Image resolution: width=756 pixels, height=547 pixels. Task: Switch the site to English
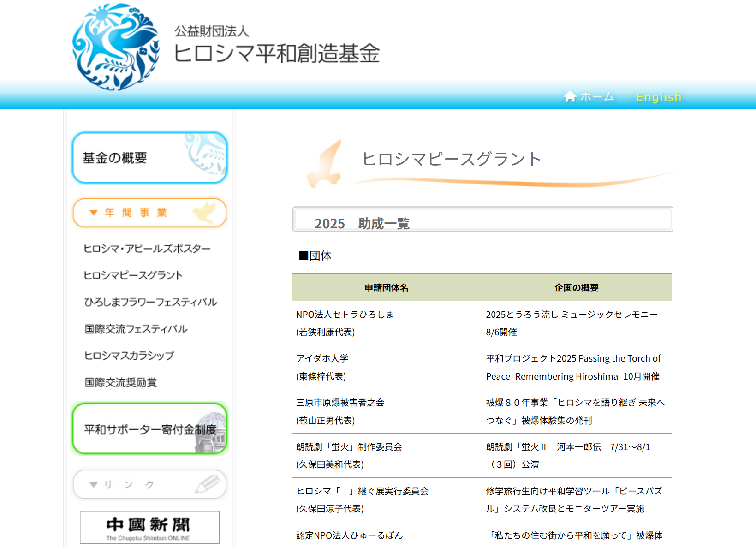click(658, 97)
